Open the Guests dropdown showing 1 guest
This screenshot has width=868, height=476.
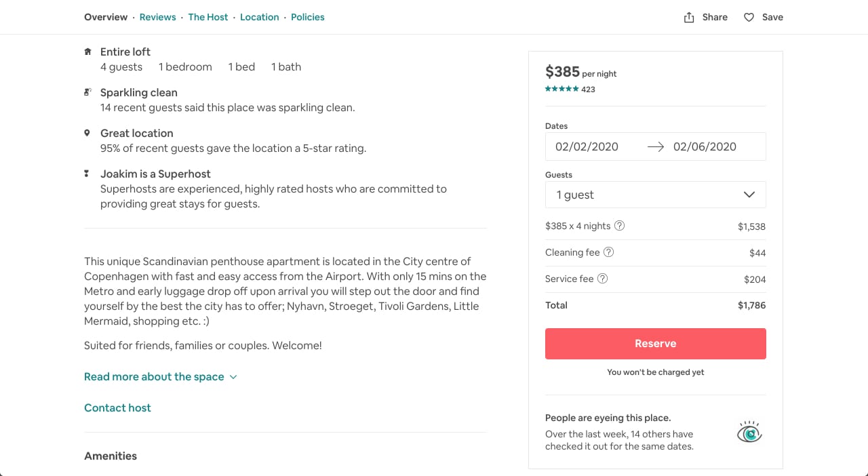pos(656,195)
